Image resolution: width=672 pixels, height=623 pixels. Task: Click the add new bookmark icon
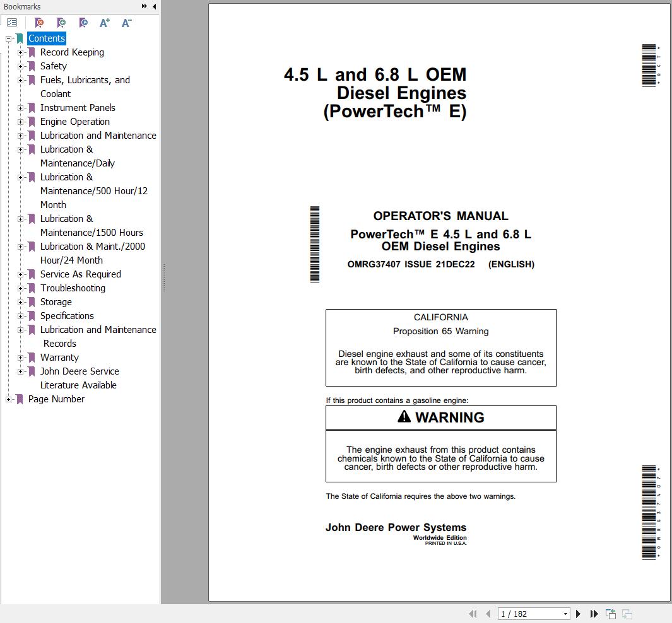[x=61, y=23]
